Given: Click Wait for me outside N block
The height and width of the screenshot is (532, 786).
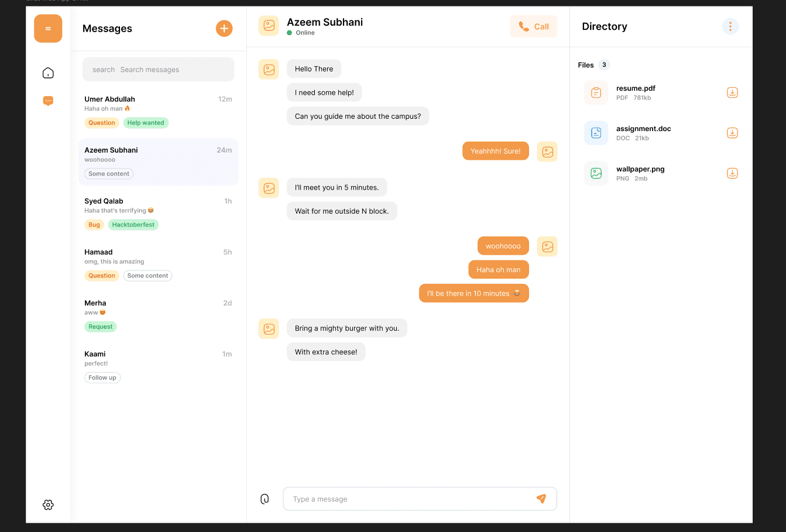Looking at the screenshot, I should click(342, 211).
